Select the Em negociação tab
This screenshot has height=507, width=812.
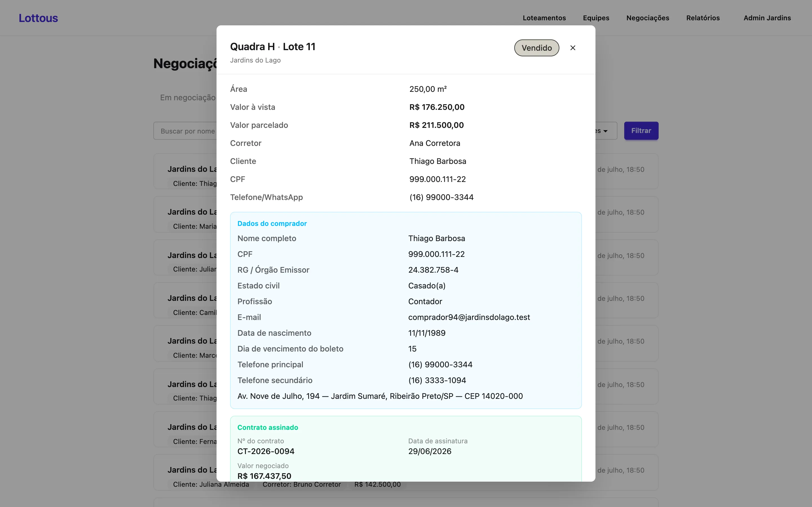(188, 97)
